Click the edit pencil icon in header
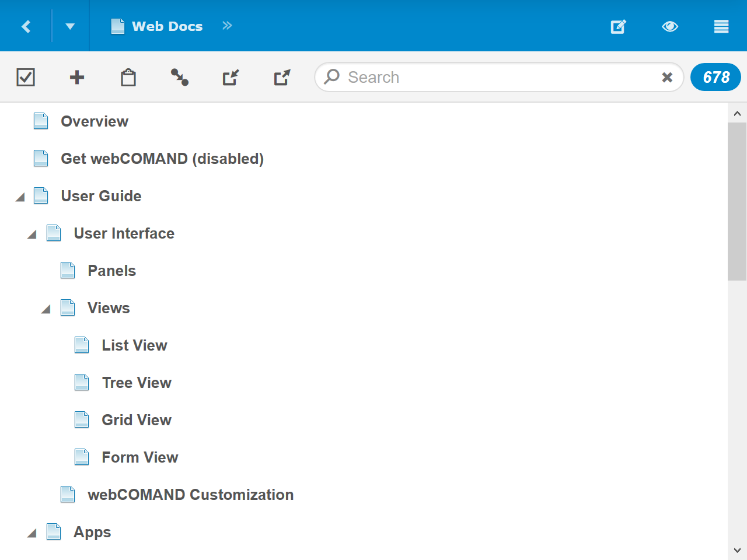Viewport: 747px width, 560px height. pyautogui.click(x=618, y=26)
